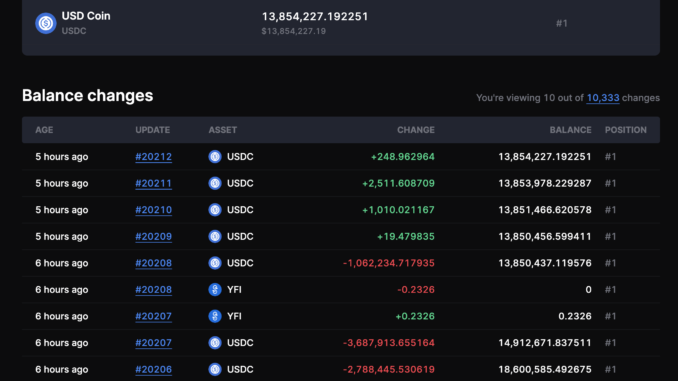Click YFI icon in row +0.2326

[x=215, y=316]
